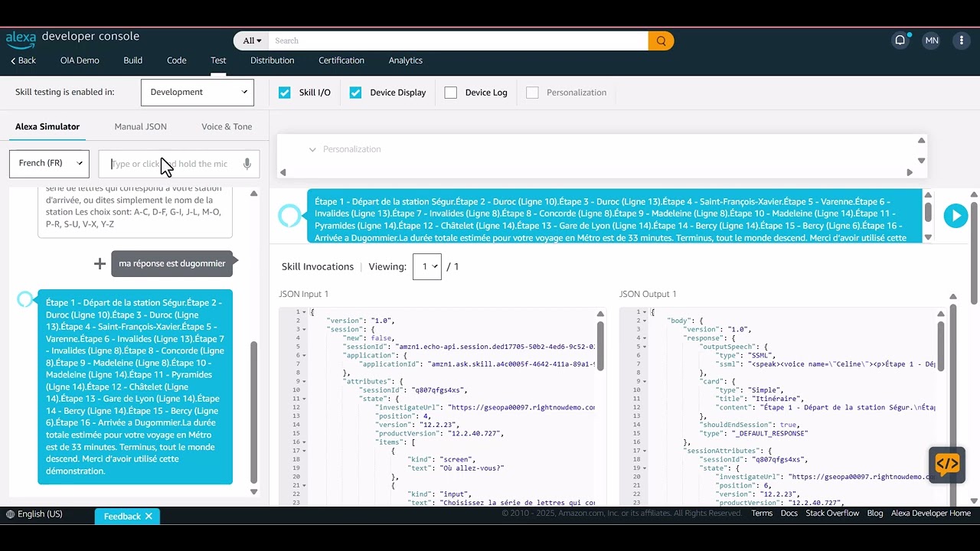Open the MN user account avatar
The height and width of the screenshot is (551, 980).
(931, 41)
